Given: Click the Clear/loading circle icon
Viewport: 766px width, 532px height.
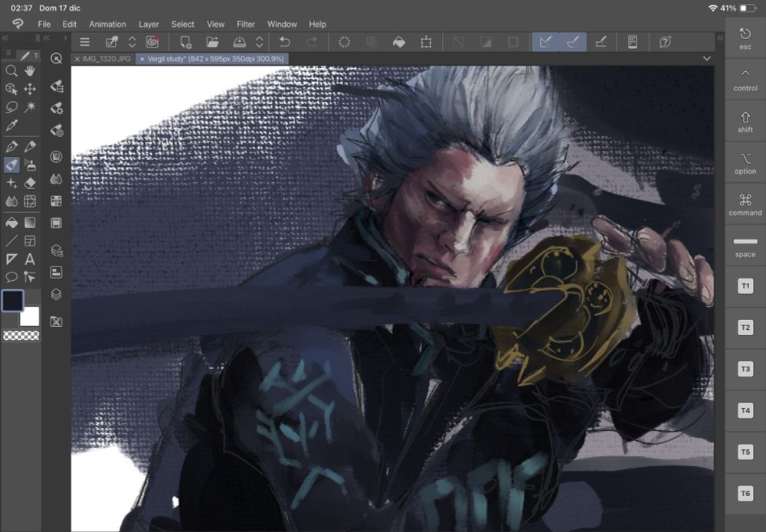Looking at the screenshot, I should 345,42.
